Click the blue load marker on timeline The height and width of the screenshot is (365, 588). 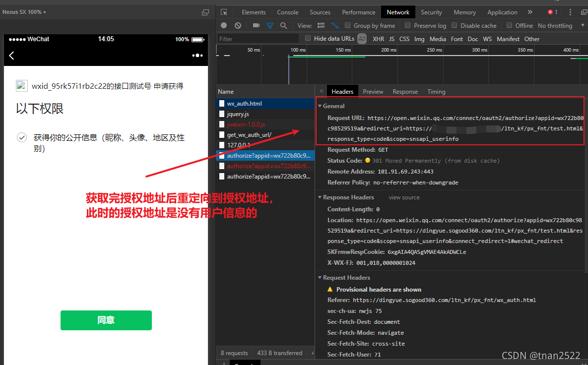(x=289, y=69)
